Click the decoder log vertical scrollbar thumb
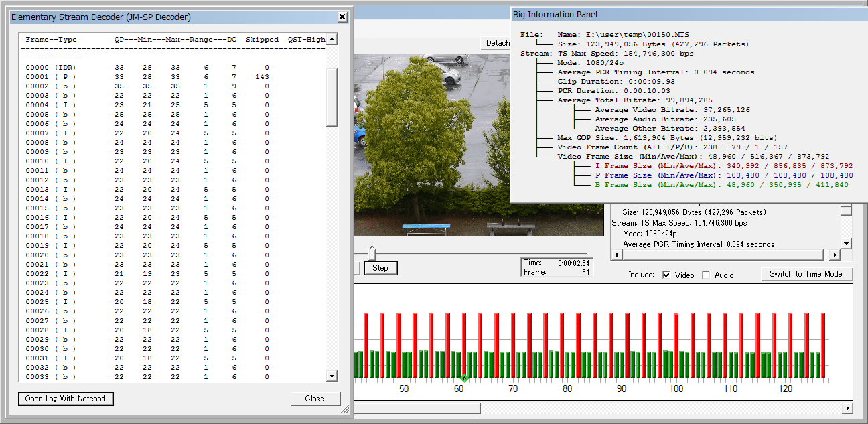 [332, 96]
